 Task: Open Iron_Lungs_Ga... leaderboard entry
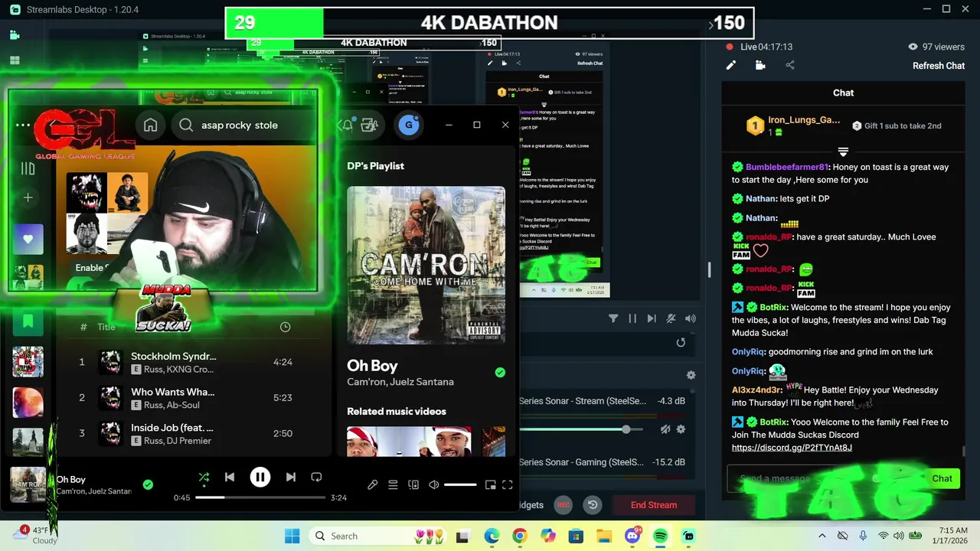click(793, 126)
